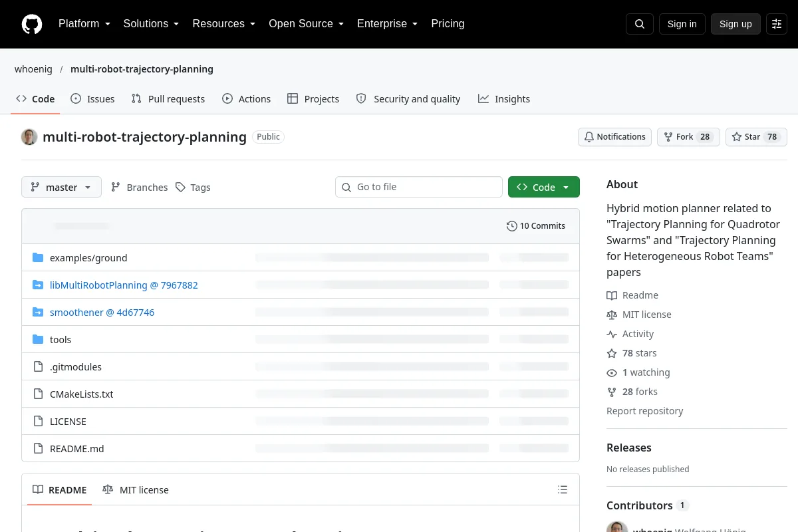Viewport: 798px width, 532px height.
Task: Open the README outline list icon
Action: [x=563, y=490]
